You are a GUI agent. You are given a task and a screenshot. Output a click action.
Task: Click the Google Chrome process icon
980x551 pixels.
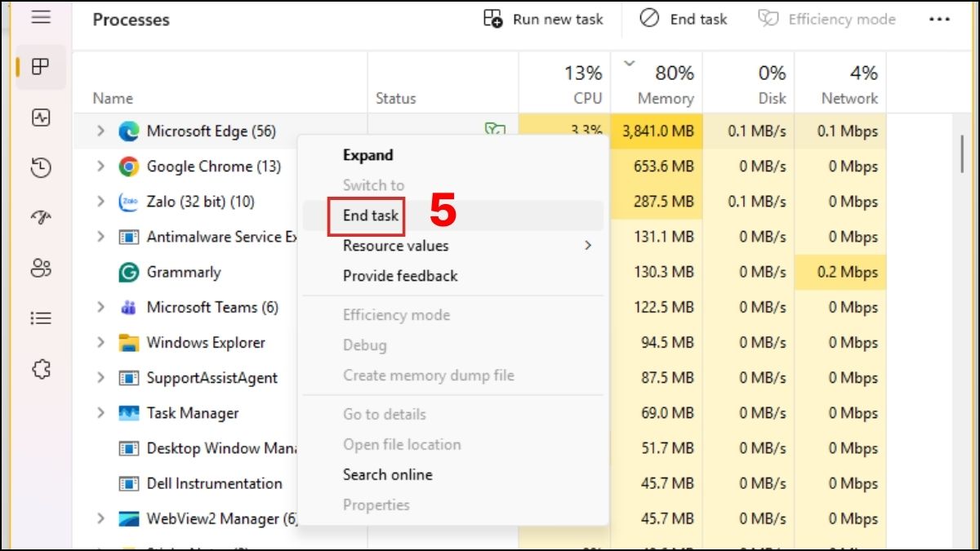coord(128,167)
